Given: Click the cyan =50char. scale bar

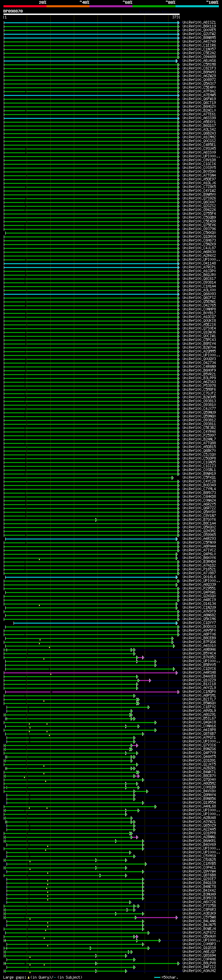Looking at the screenshot, I should coord(157,977).
